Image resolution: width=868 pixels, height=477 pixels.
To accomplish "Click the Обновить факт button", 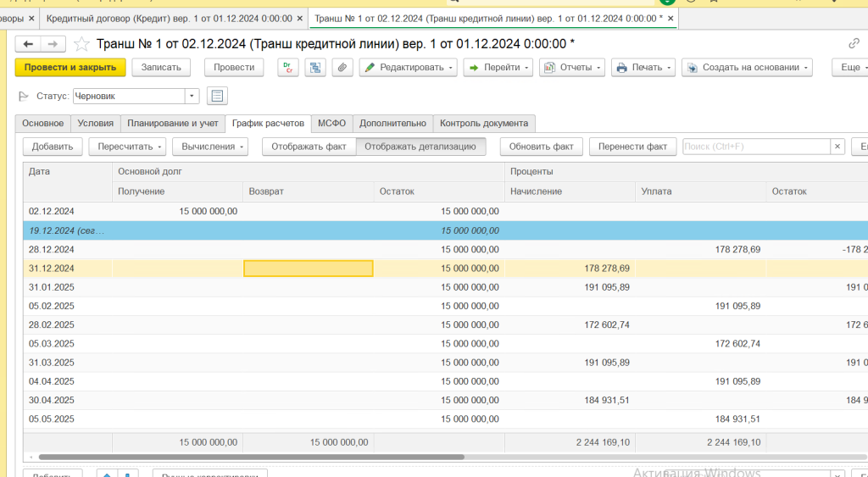I will point(542,147).
